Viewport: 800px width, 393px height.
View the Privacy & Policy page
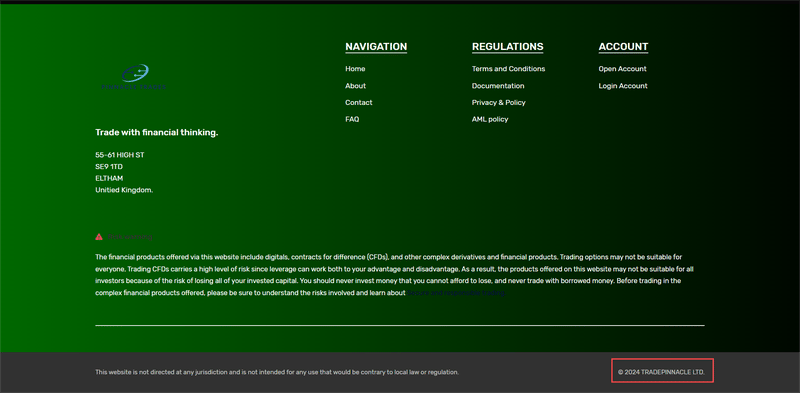(x=498, y=103)
